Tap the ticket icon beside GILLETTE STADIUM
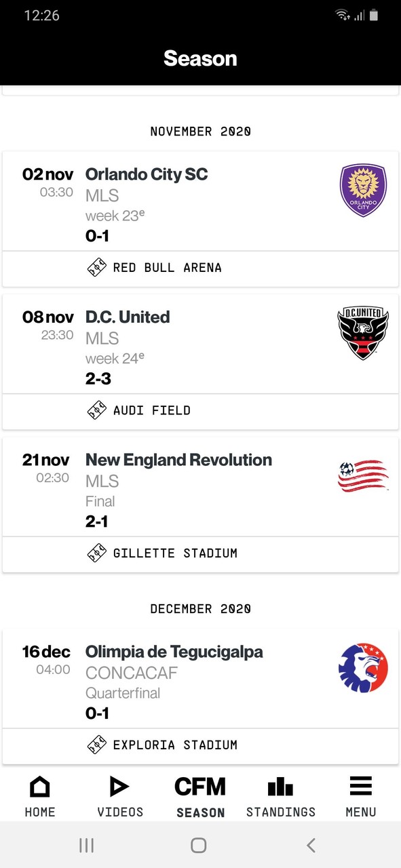 [98, 553]
